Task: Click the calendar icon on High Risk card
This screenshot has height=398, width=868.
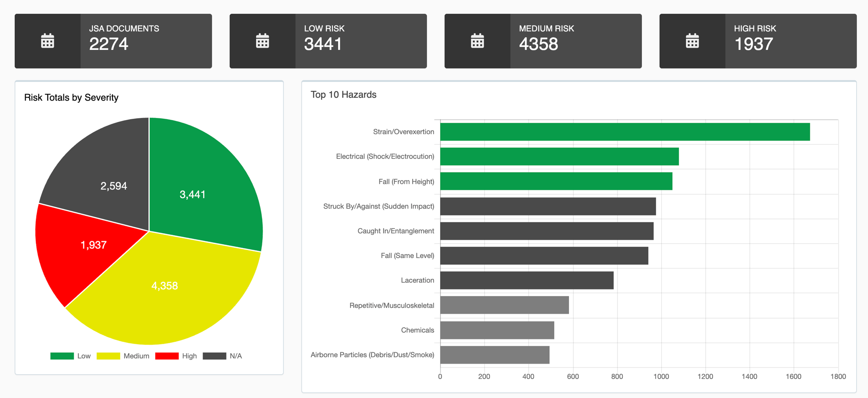Action: (692, 40)
